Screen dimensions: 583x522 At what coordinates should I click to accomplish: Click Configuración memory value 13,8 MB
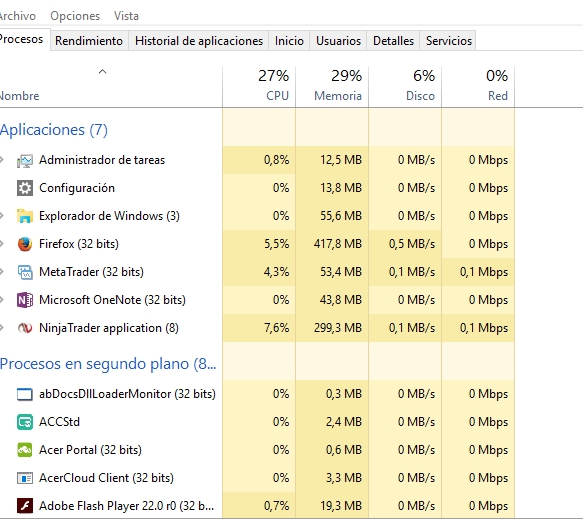tap(341, 188)
